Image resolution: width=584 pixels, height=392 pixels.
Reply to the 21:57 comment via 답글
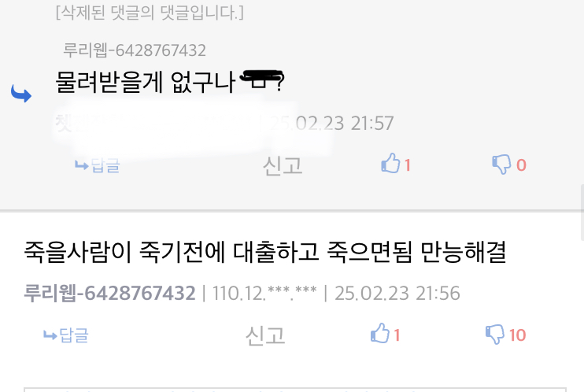pyautogui.click(x=98, y=165)
